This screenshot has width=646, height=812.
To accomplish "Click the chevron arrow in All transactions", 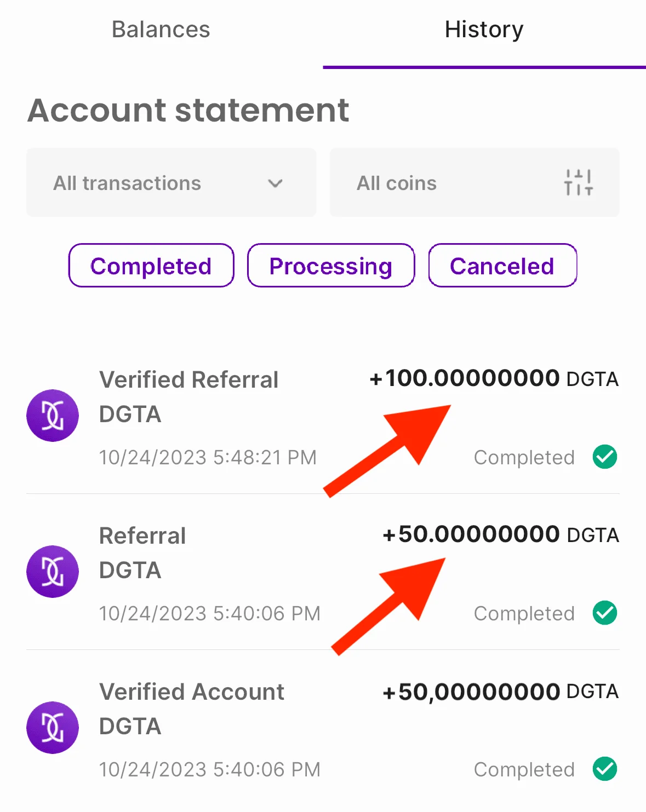I will pyautogui.click(x=275, y=183).
